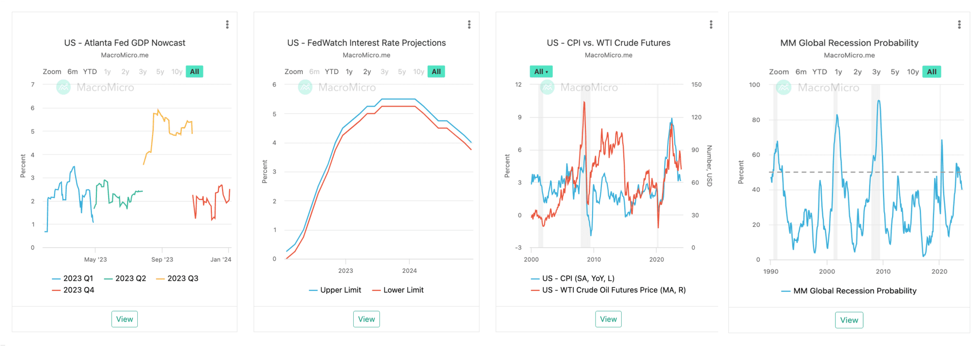
Task: Click the View button under CPI vs WTI chart
Action: (x=608, y=319)
